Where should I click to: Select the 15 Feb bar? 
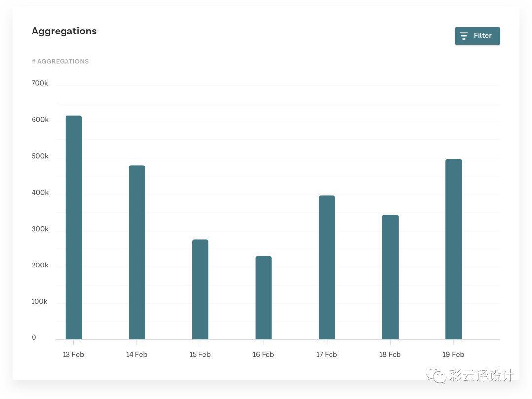[x=200, y=289]
